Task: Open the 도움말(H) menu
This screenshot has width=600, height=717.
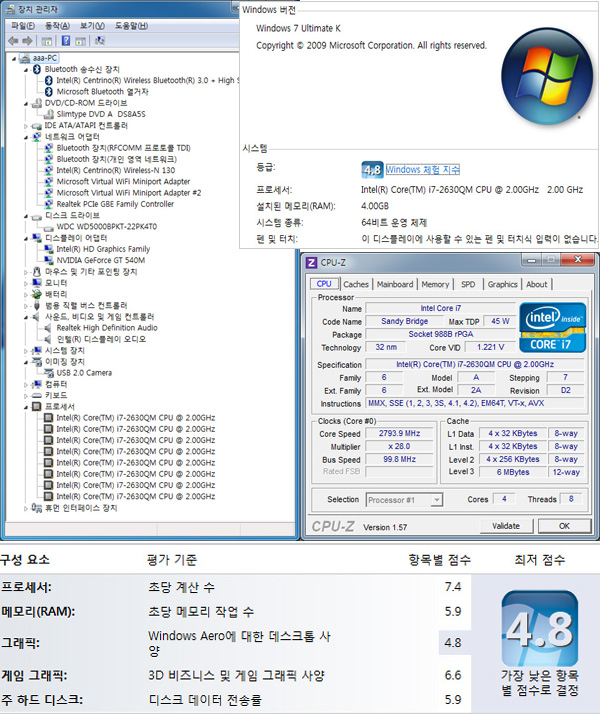Action: 131,26
